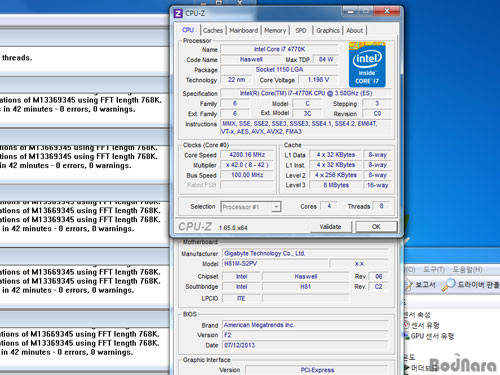Click the Technology value 22 nm
Screen dimensions: 500x375
236,80
